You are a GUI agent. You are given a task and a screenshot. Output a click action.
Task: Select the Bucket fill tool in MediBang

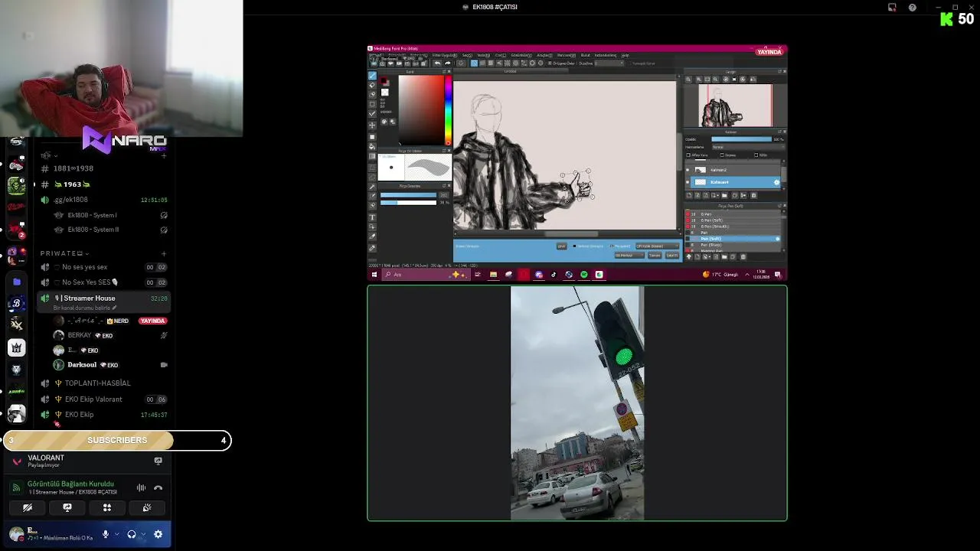pyautogui.click(x=372, y=147)
